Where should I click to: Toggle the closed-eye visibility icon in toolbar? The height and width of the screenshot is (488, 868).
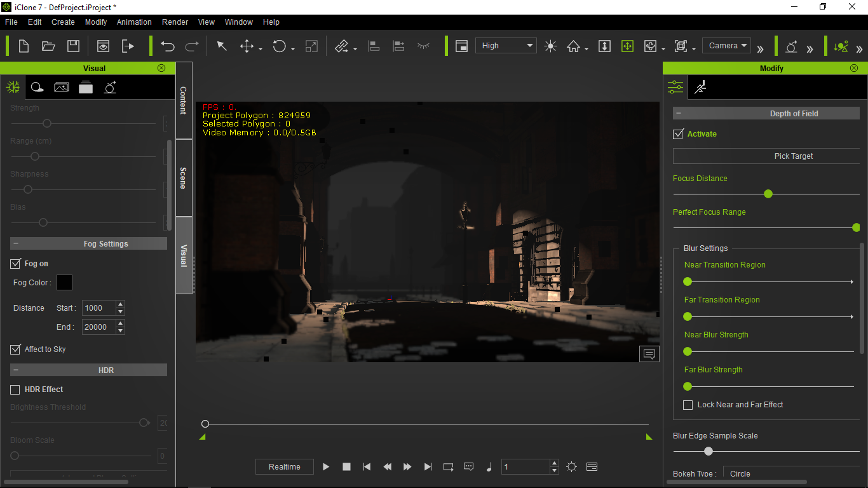(x=423, y=46)
